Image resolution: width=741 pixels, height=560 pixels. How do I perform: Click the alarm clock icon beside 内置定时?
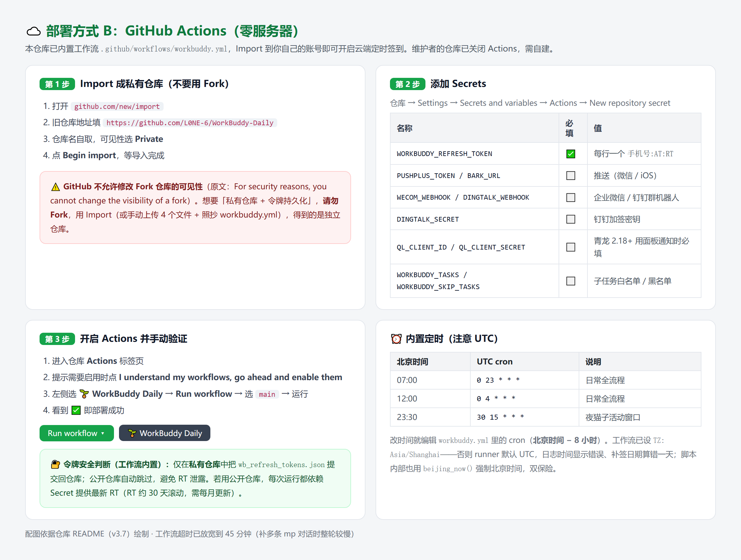pyautogui.click(x=396, y=339)
